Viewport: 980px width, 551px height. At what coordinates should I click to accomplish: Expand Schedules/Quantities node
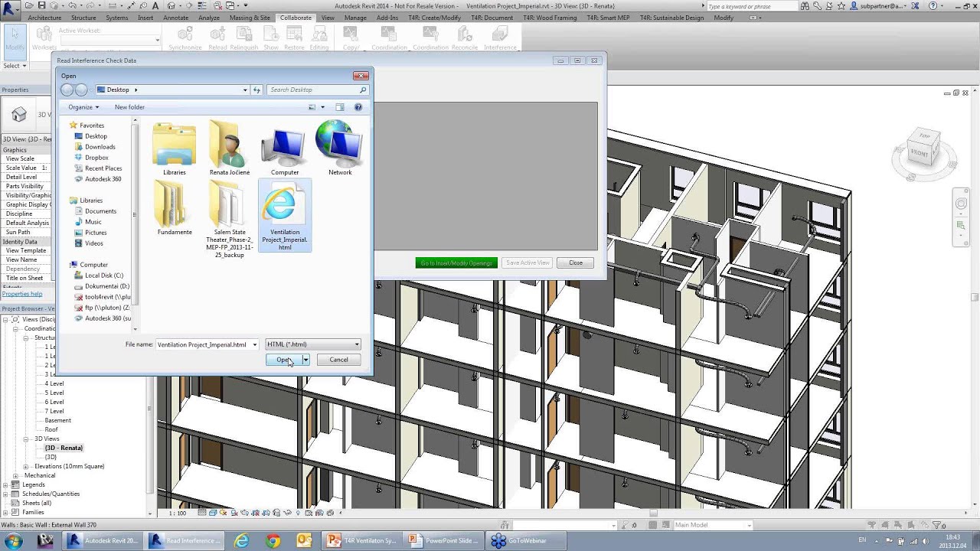[x=6, y=494]
